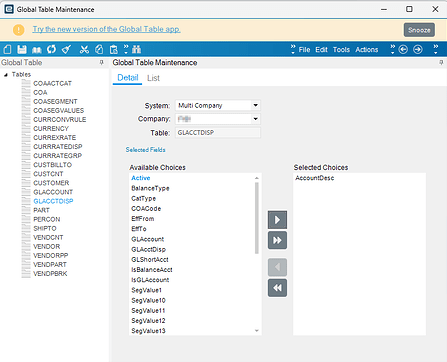
Task: Open the Edit menu
Action: (x=321, y=50)
